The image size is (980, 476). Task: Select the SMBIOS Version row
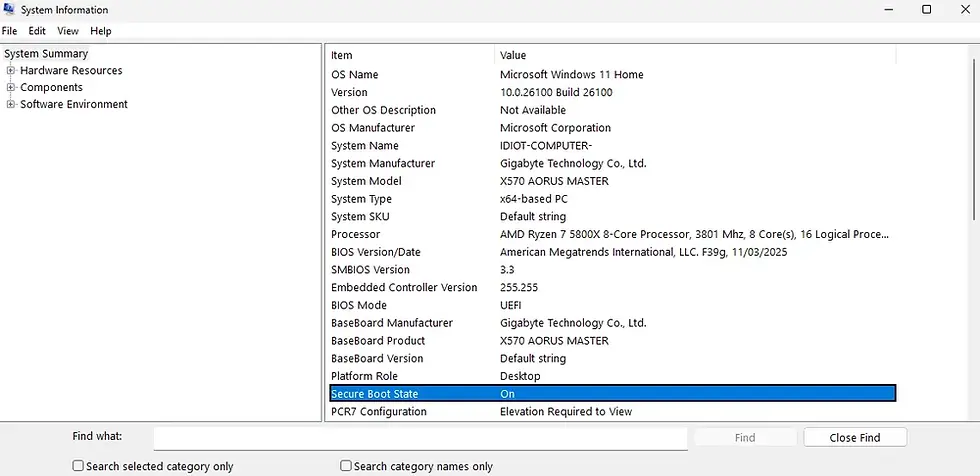point(612,270)
